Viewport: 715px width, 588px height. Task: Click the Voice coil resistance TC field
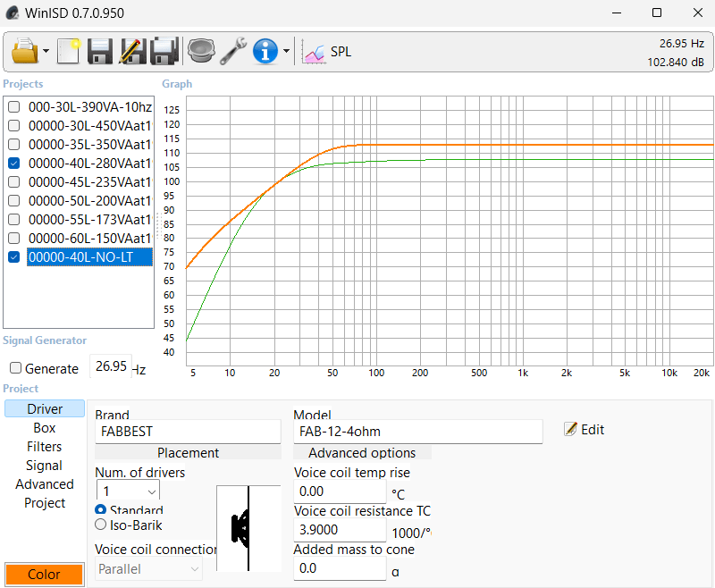pyautogui.click(x=340, y=530)
